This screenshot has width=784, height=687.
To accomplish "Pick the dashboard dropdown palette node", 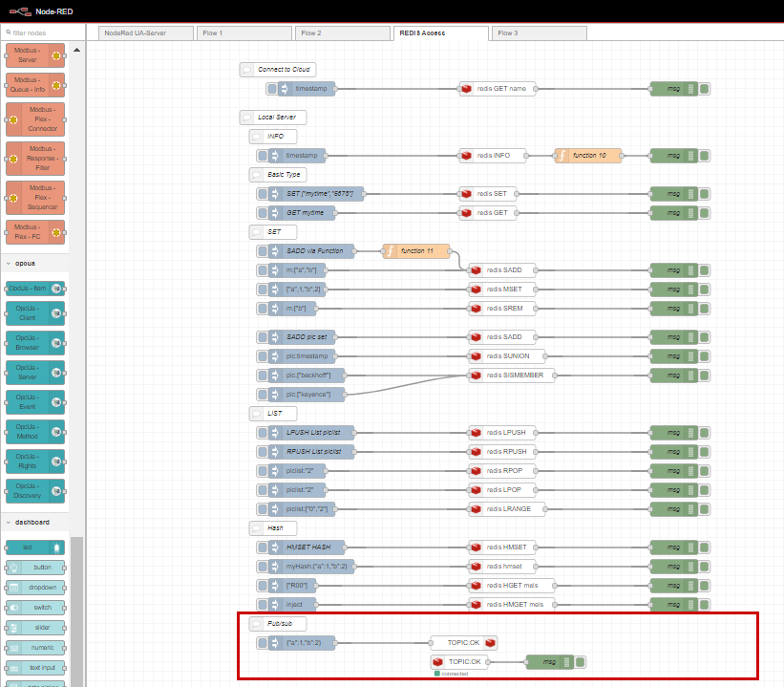I will pos(35,588).
